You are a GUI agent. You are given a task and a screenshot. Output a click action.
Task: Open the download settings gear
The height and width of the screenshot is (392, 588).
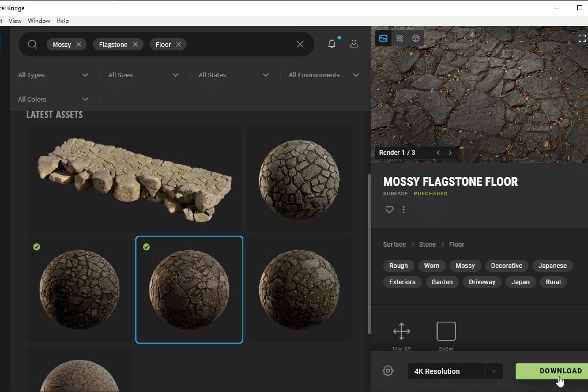tap(388, 371)
